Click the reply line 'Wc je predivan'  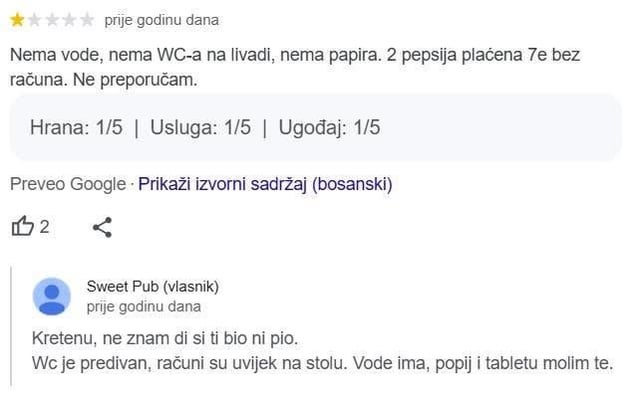tap(322, 363)
